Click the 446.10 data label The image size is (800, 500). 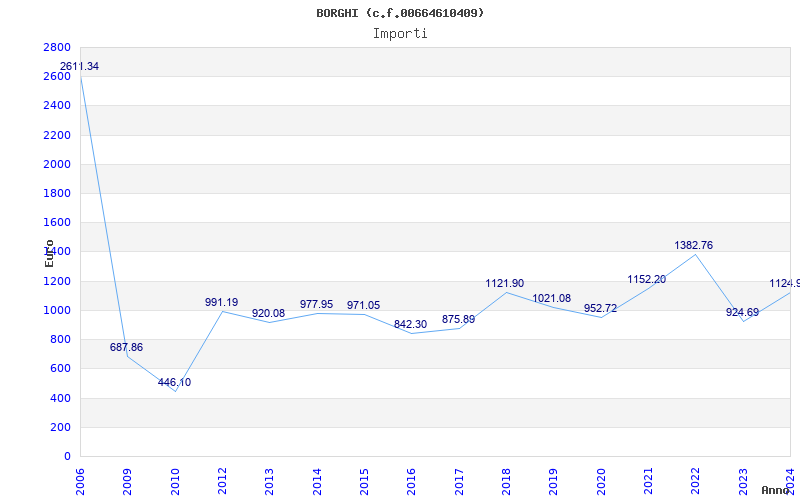click(174, 383)
